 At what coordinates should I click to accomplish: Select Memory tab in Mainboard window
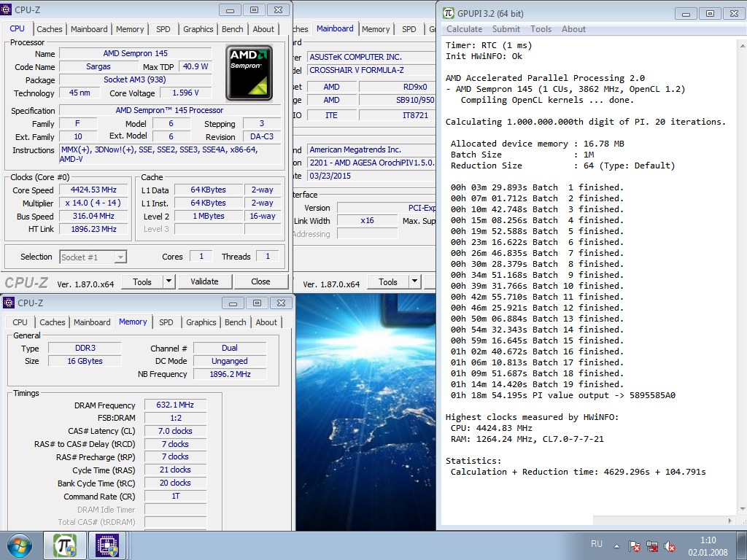pyautogui.click(x=376, y=29)
